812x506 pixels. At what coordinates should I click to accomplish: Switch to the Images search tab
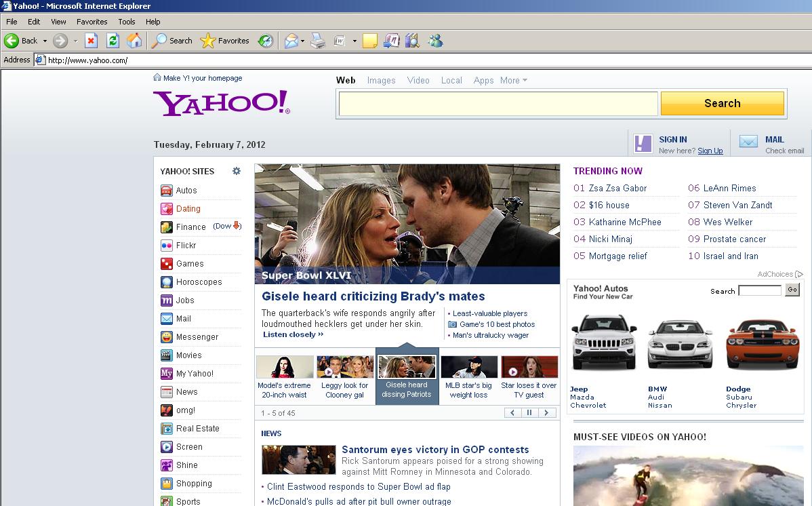coord(381,80)
